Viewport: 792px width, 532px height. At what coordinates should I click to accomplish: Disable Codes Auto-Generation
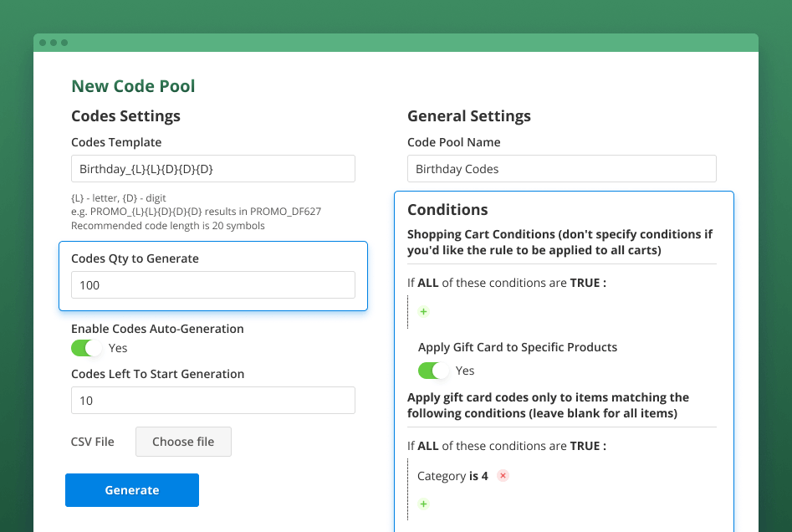click(87, 347)
